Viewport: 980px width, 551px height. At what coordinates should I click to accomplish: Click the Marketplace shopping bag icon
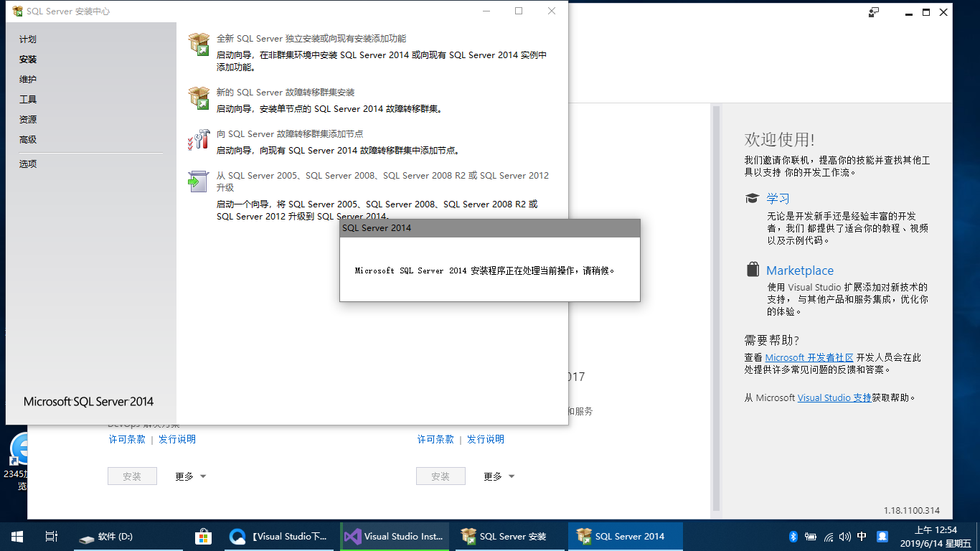click(753, 270)
